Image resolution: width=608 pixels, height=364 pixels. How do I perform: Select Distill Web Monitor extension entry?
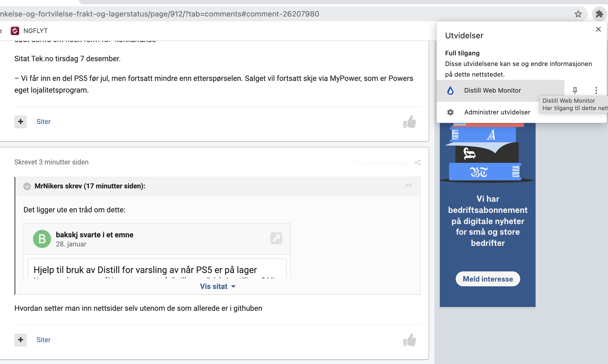(x=500, y=90)
